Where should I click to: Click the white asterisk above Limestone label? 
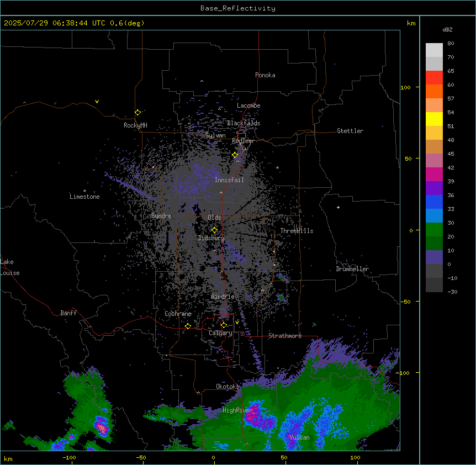point(84,191)
